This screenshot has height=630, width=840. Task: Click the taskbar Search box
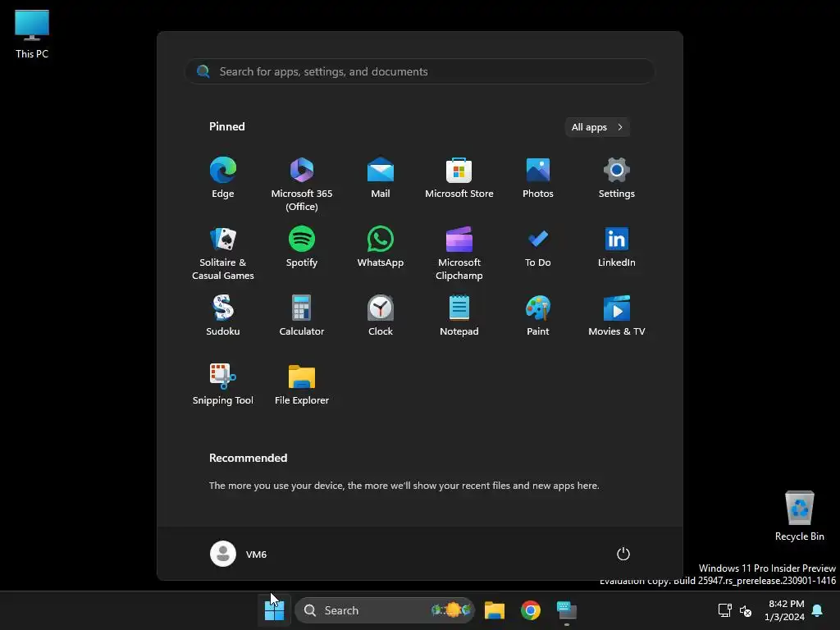[385, 610]
